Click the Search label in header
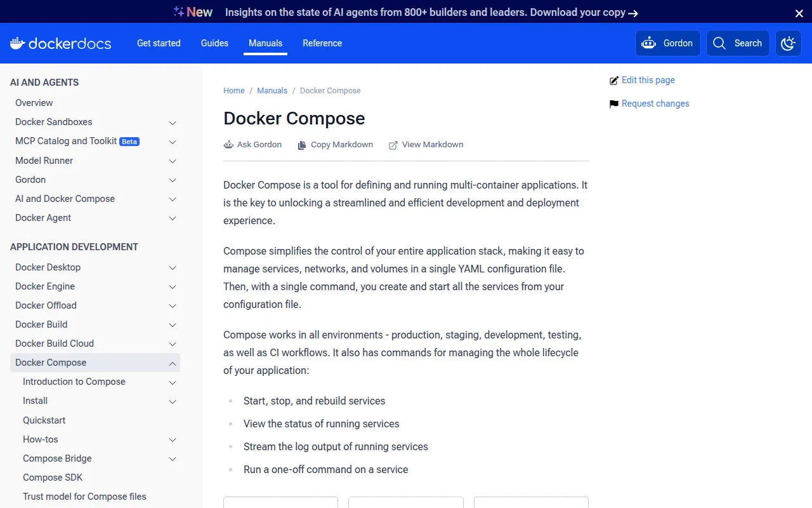 point(748,43)
